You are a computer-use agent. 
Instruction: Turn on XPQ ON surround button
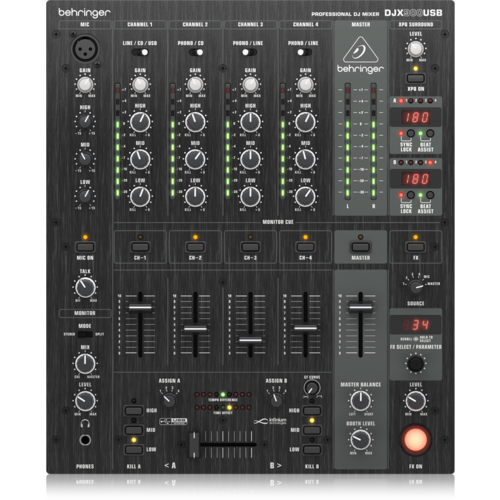[416, 79]
